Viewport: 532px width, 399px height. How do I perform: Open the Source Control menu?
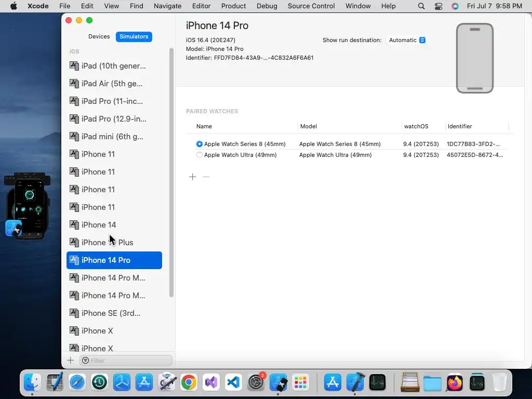(x=311, y=6)
